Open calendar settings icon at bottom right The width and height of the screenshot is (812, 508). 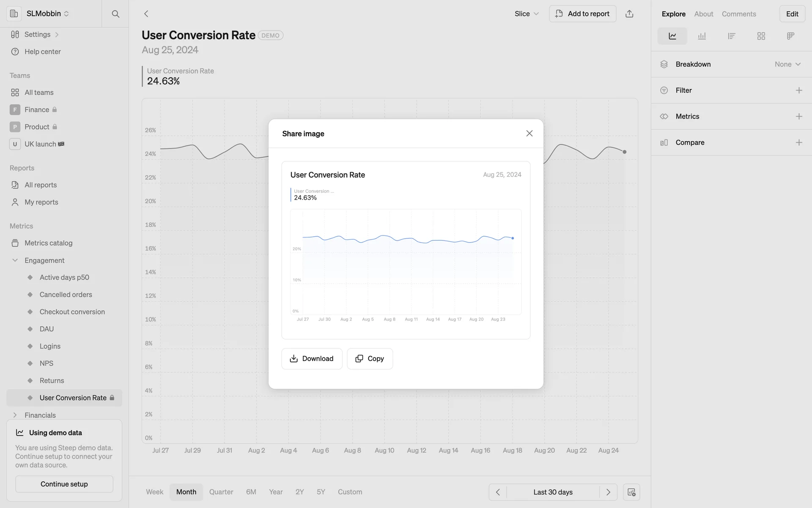[x=631, y=492]
